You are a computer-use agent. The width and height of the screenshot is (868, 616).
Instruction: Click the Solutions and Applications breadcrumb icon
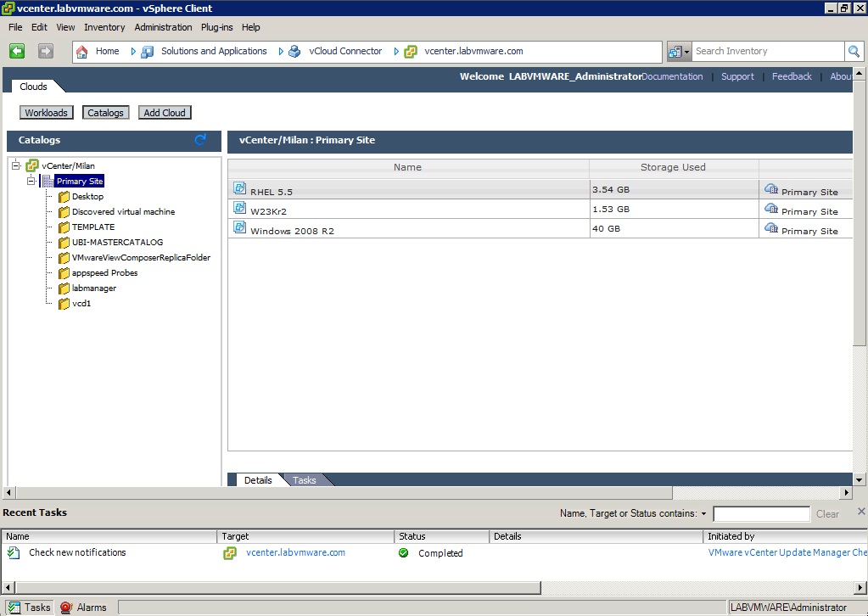pos(148,52)
